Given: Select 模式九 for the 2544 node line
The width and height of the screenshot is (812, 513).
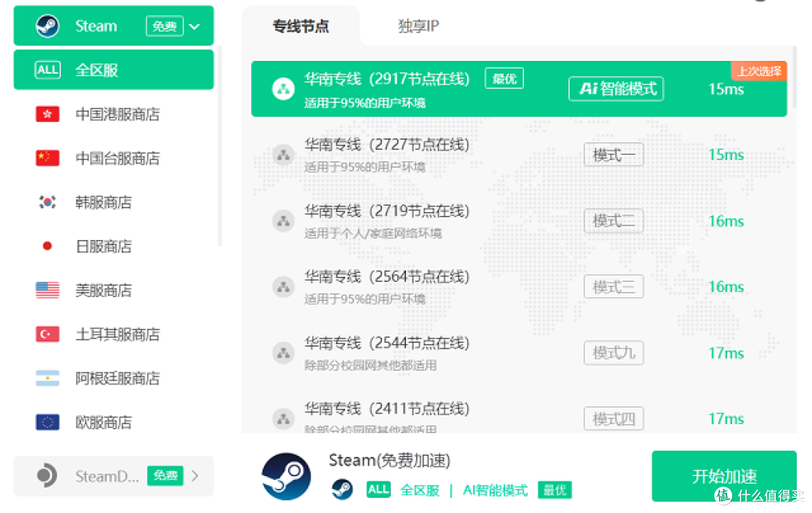Looking at the screenshot, I should click(x=614, y=352).
